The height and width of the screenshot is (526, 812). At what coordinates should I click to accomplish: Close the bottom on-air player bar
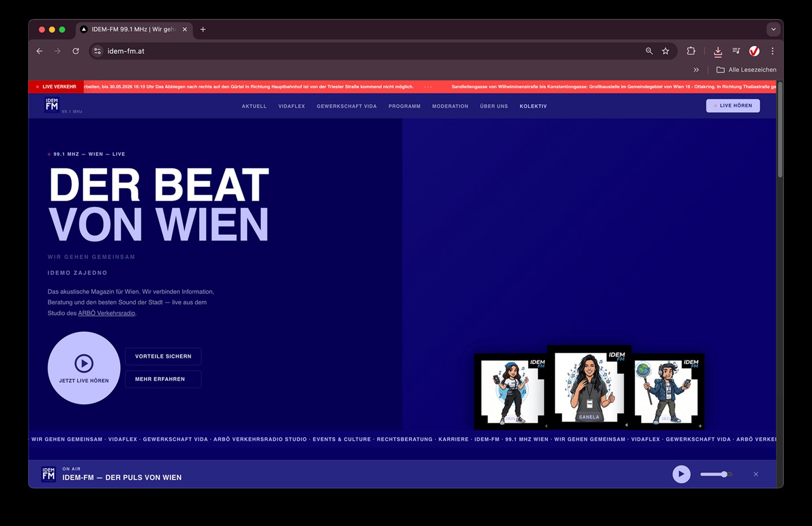[x=756, y=474]
